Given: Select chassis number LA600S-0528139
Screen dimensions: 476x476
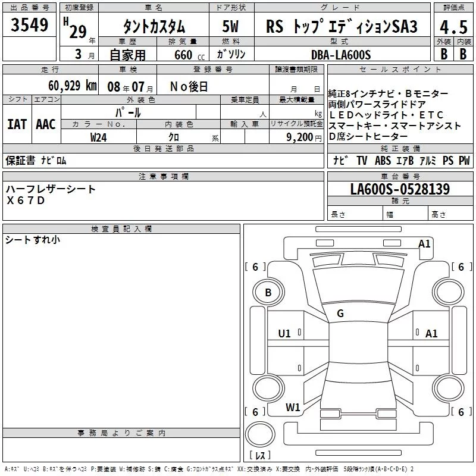Looking at the screenshot, I should [400, 189].
